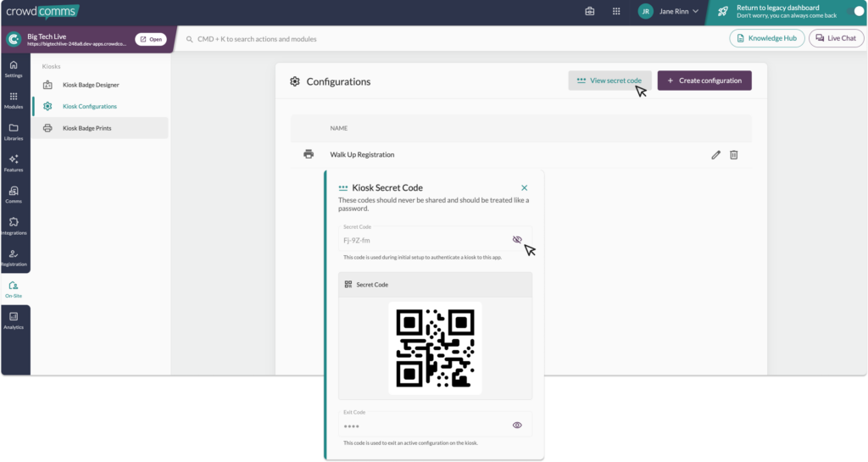The width and height of the screenshot is (868, 462).
Task: Open Modules in the left sidebar
Action: click(x=14, y=100)
